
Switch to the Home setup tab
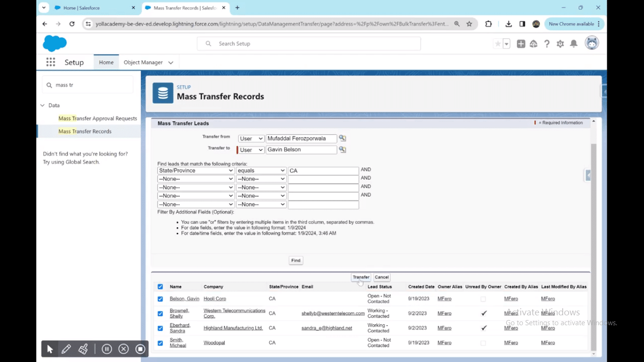click(106, 62)
